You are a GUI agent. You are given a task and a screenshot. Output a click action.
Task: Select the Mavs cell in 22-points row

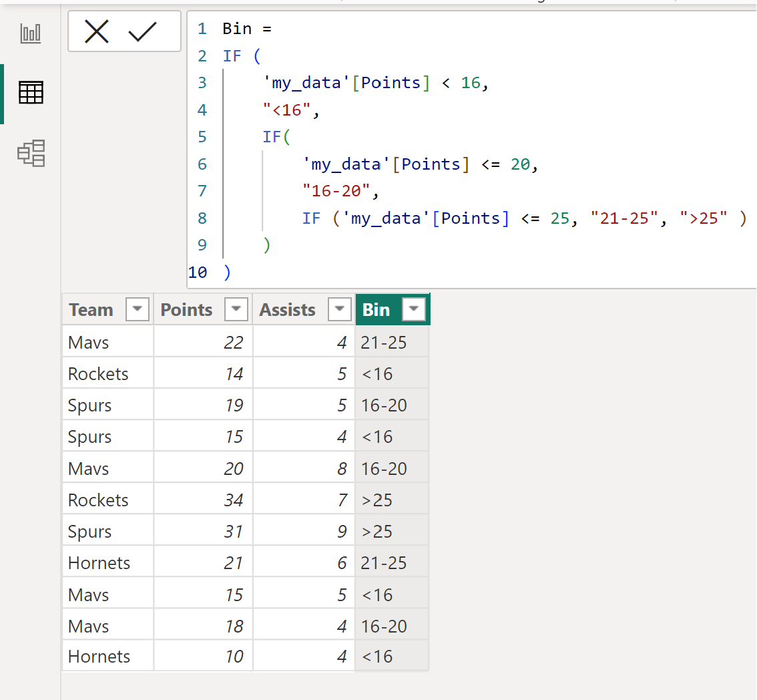(107, 342)
